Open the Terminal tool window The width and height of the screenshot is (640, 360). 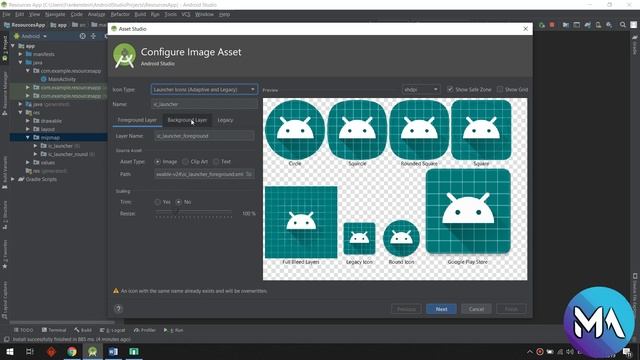pyautogui.click(x=54, y=330)
